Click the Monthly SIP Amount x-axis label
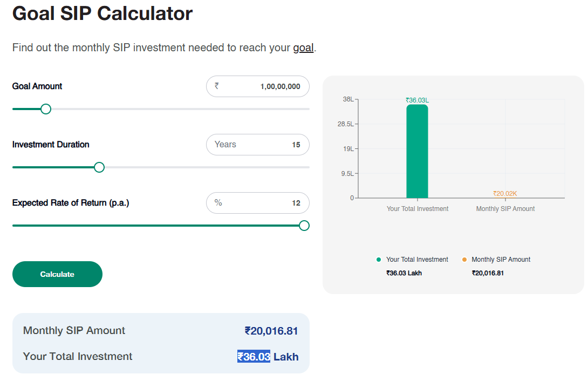 tap(505, 209)
